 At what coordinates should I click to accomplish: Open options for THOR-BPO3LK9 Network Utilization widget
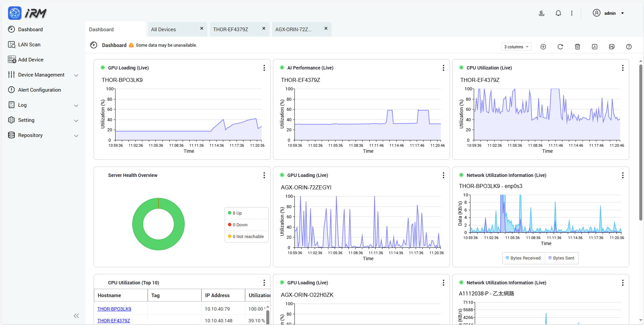[x=623, y=175]
